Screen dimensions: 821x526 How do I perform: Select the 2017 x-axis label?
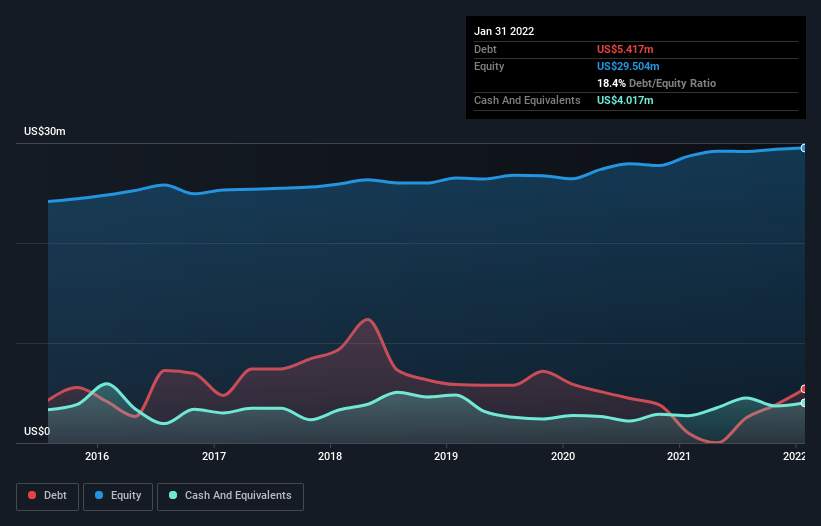coord(214,456)
